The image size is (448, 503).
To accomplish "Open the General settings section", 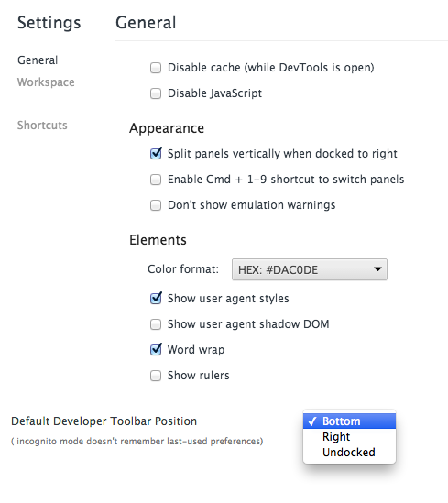I will pos(38,60).
